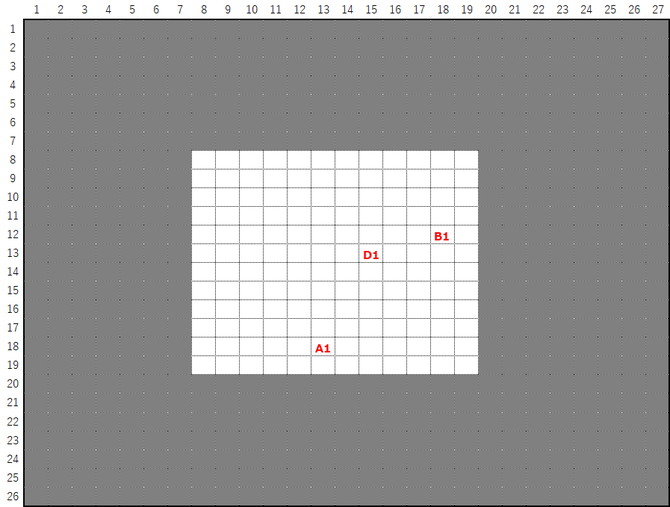Viewport: 670px width, 507px height.
Task: Click column header number 10
Action: click(252, 9)
